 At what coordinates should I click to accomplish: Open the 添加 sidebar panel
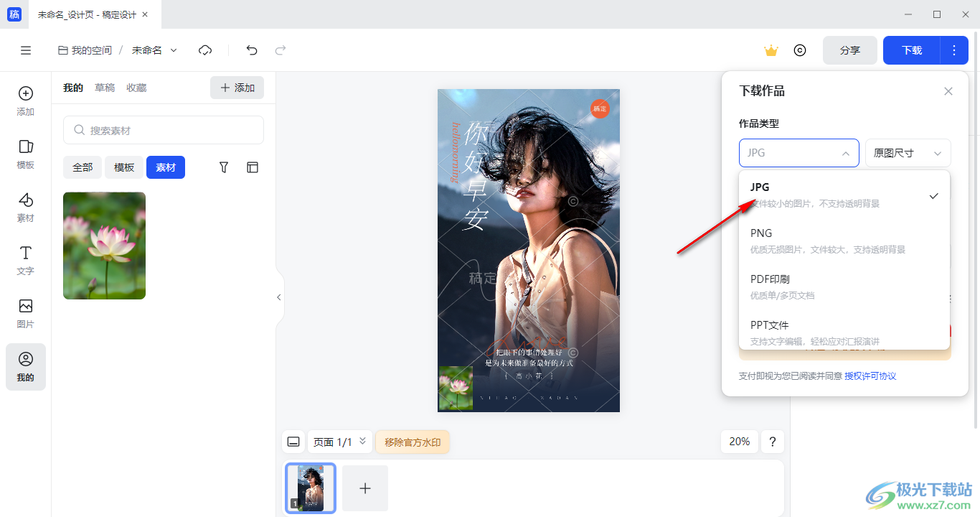click(x=26, y=101)
